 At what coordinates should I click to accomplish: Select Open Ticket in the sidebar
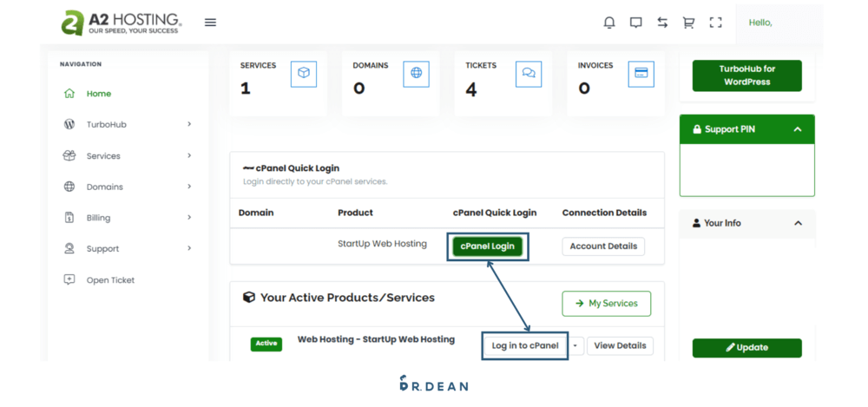point(110,280)
